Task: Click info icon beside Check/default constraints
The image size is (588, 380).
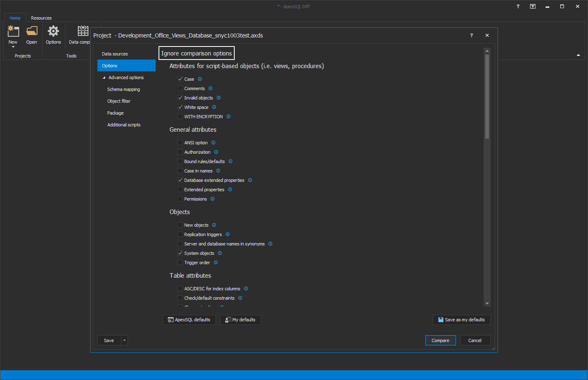Action: [240, 298]
